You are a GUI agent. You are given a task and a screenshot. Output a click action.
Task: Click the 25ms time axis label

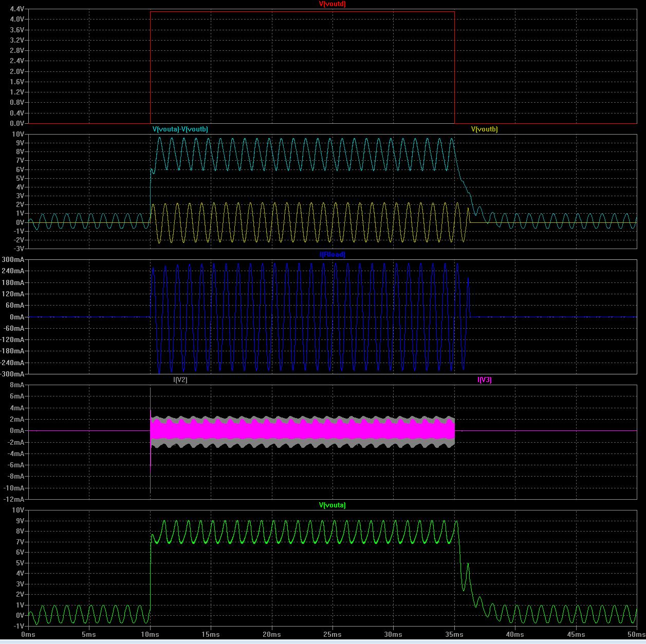[x=333, y=635]
